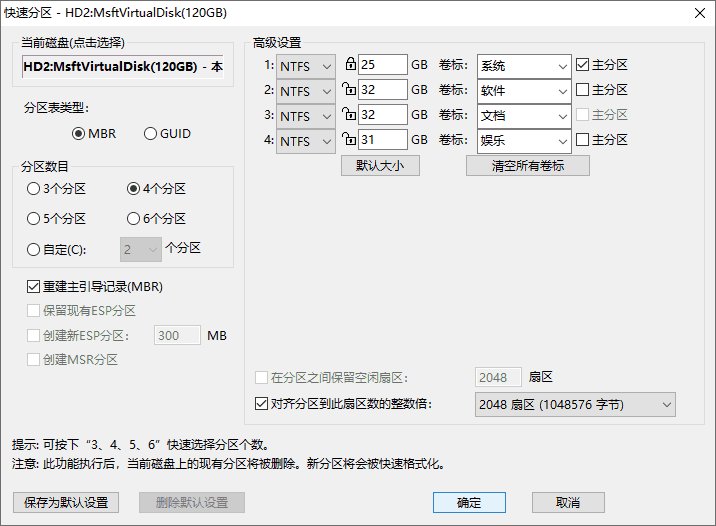
Task: Toggle the unlocked padlock for partition 3
Action: [x=349, y=113]
